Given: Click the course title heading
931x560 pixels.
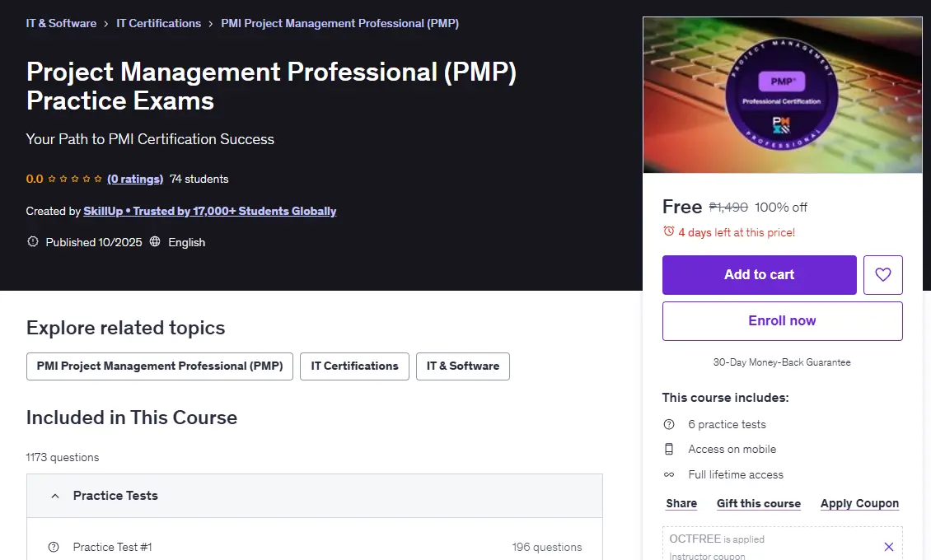Looking at the screenshot, I should [x=271, y=86].
